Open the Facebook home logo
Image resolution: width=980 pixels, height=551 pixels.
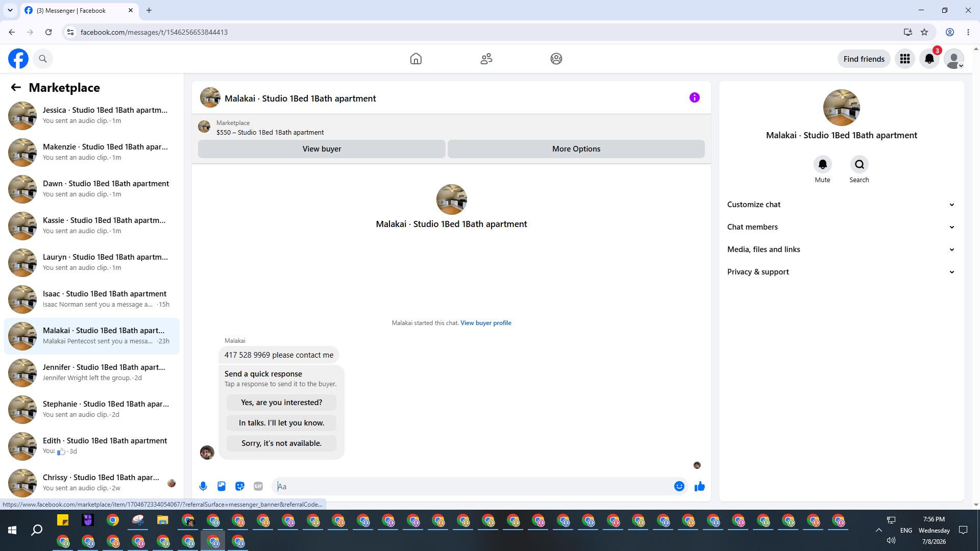18,59
